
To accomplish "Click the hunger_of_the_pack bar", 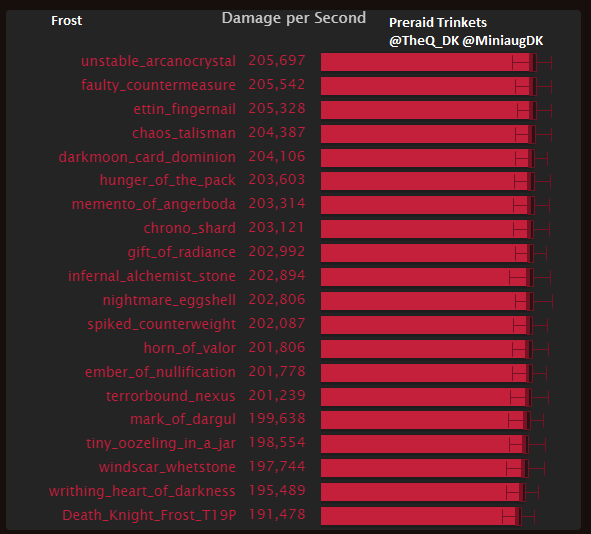I will [427, 181].
